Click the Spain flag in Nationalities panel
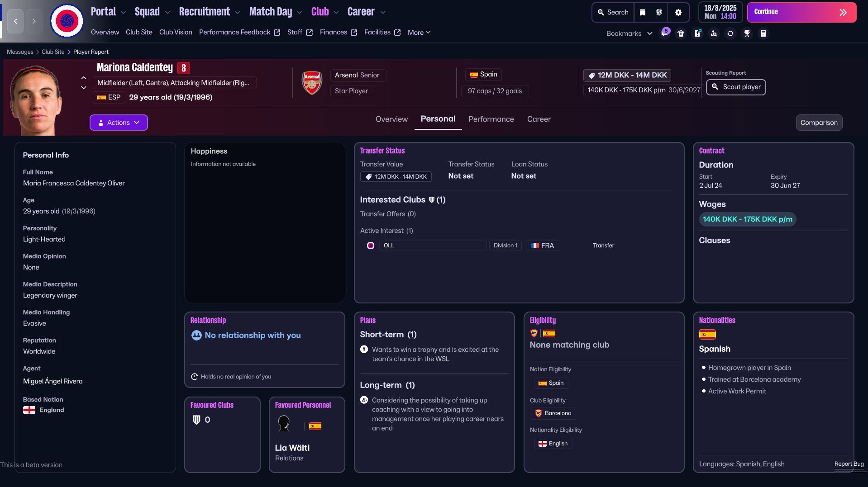The height and width of the screenshot is (487, 868). click(x=707, y=335)
